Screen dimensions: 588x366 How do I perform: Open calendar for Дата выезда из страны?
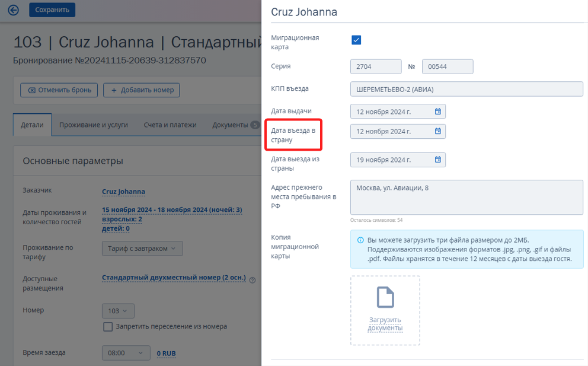(437, 160)
